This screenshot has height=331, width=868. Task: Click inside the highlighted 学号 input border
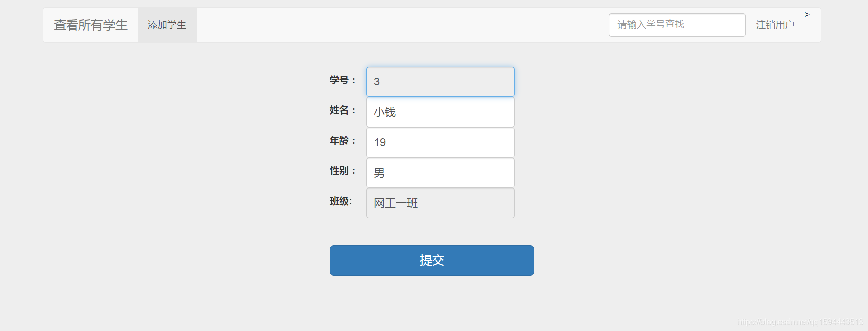pyautogui.click(x=440, y=82)
